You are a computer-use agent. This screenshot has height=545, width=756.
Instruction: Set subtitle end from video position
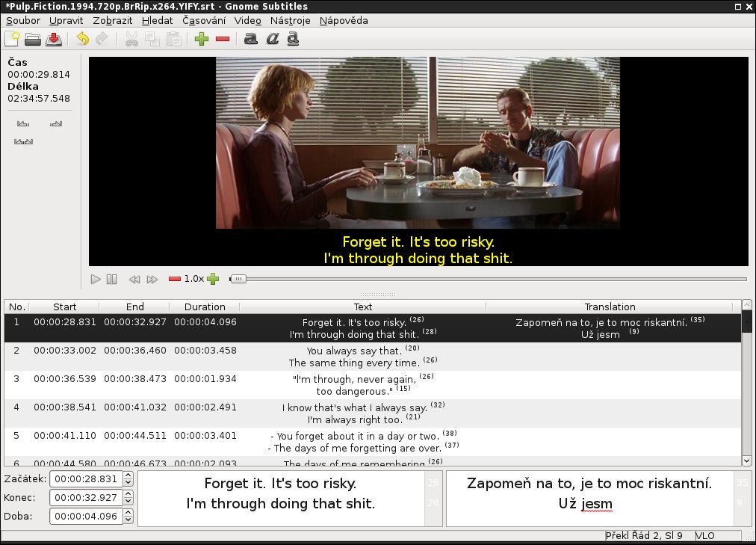tap(56, 123)
